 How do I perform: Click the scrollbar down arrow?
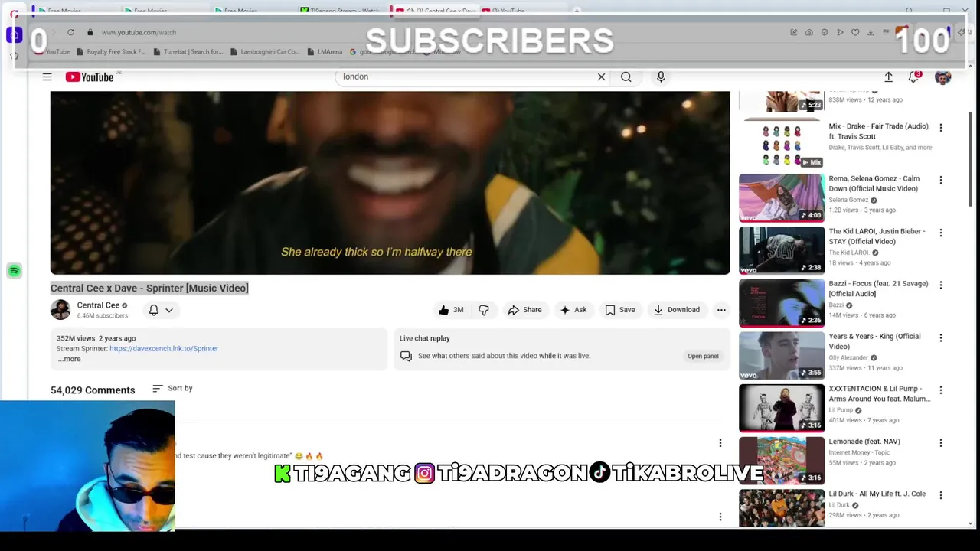coord(971,523)
